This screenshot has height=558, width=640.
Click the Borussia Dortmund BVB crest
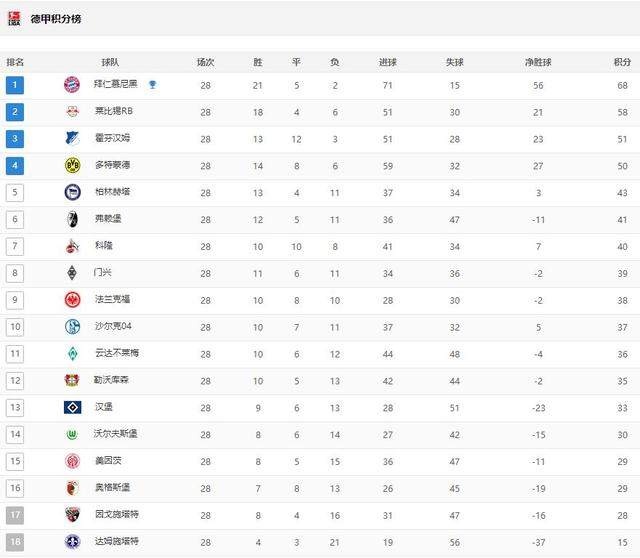72,165
